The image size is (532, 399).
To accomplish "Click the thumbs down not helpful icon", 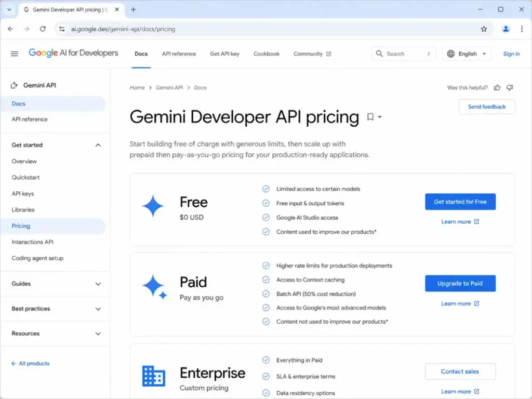I will (510, 87).
